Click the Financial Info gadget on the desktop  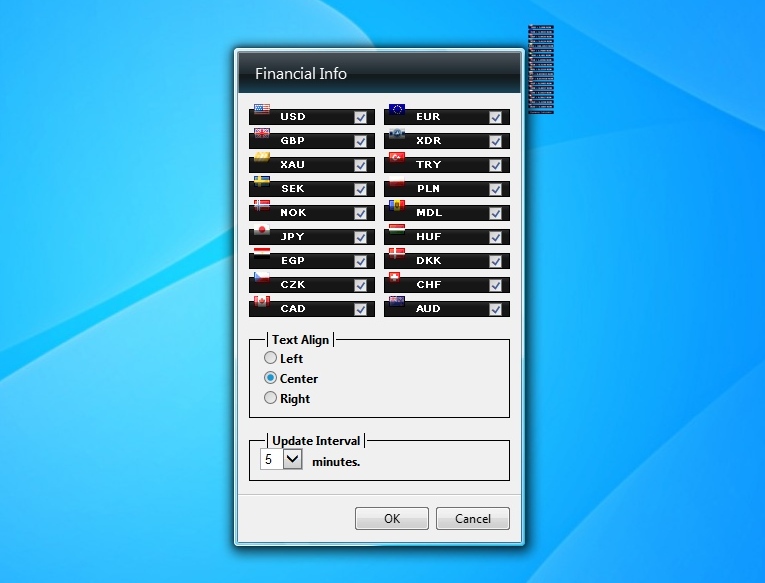(541, 69)
